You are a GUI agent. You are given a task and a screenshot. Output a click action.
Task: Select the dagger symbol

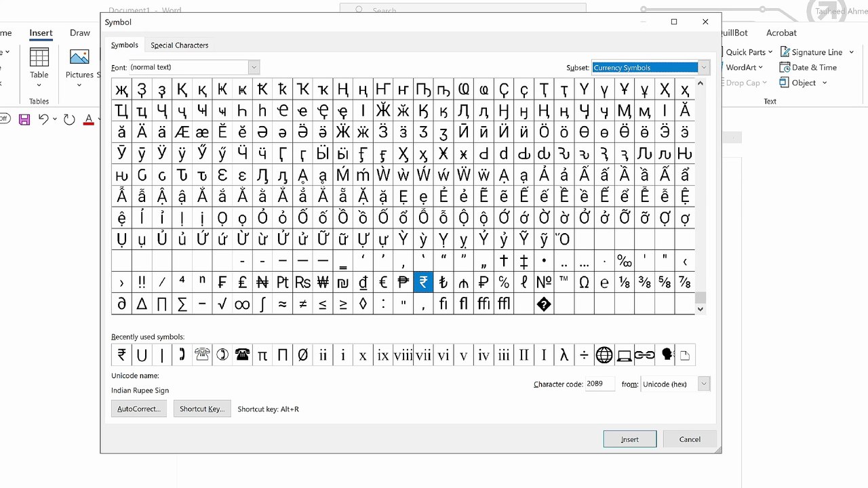point(504,261)
